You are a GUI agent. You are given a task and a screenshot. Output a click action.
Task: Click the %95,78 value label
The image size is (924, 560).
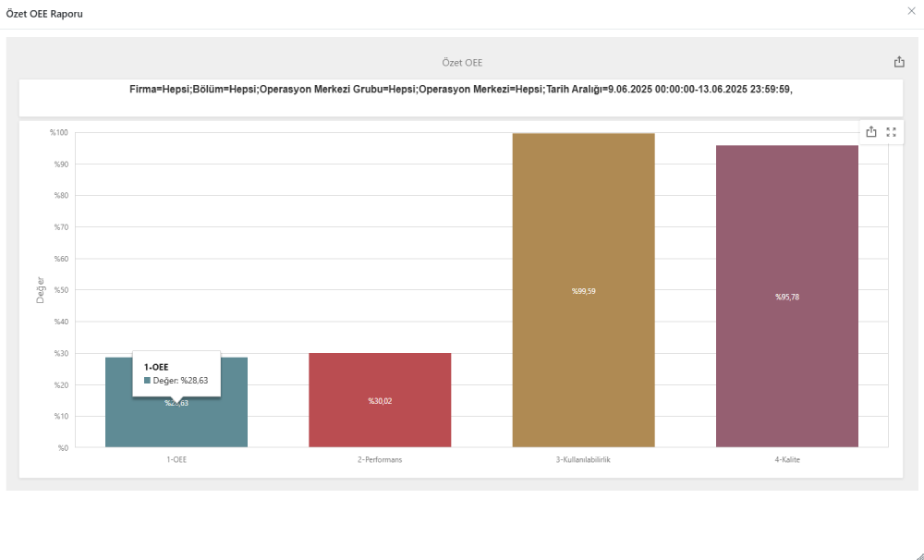786,297
